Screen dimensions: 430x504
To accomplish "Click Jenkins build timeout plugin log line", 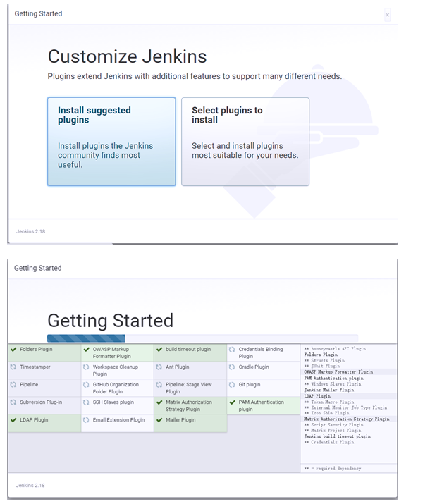I will coord(338,436).
